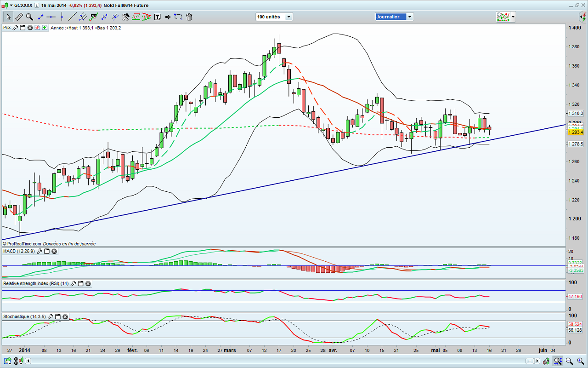The image size is (588, 368).
Task: Activate the magnifying glass zoom tool
Action: [29, 17]
